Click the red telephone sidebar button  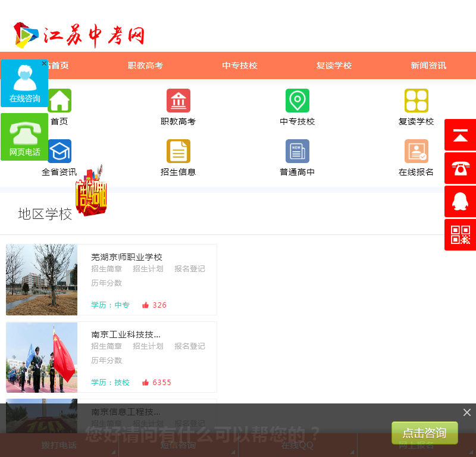pos(460,168)
